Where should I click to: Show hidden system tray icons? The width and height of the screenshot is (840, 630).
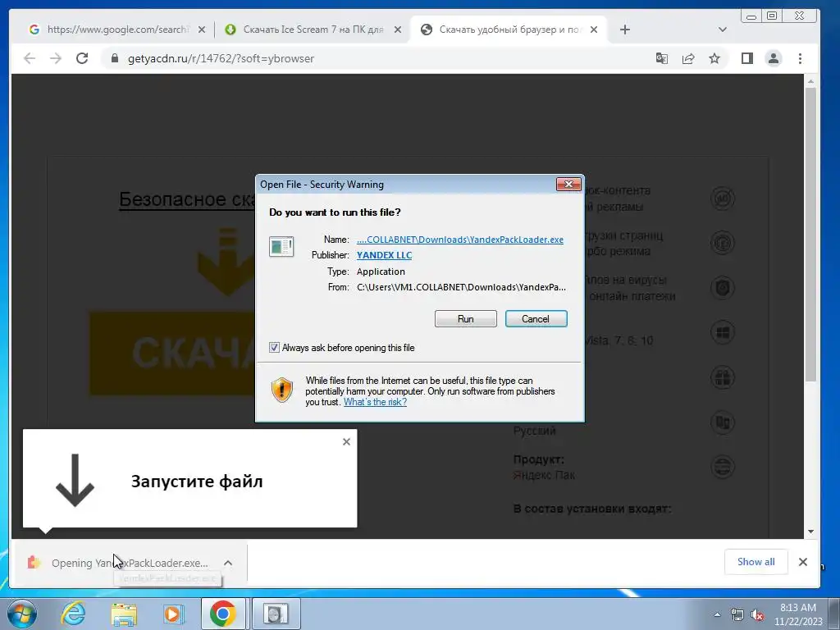pos(717,614)
